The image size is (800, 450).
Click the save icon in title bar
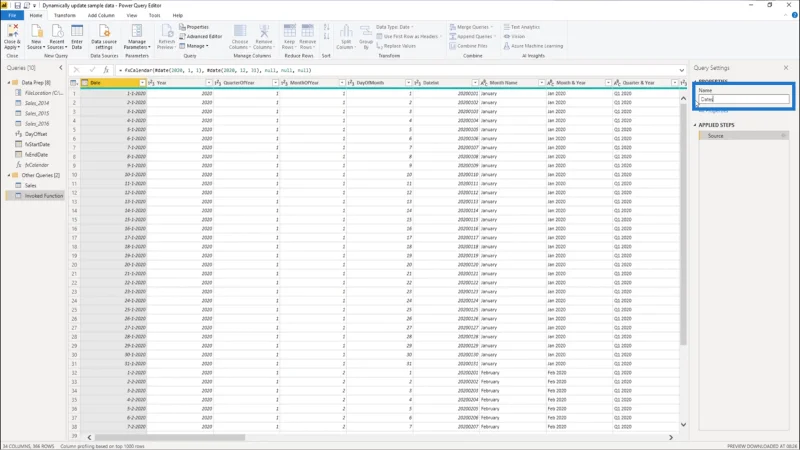click(17, 5)
